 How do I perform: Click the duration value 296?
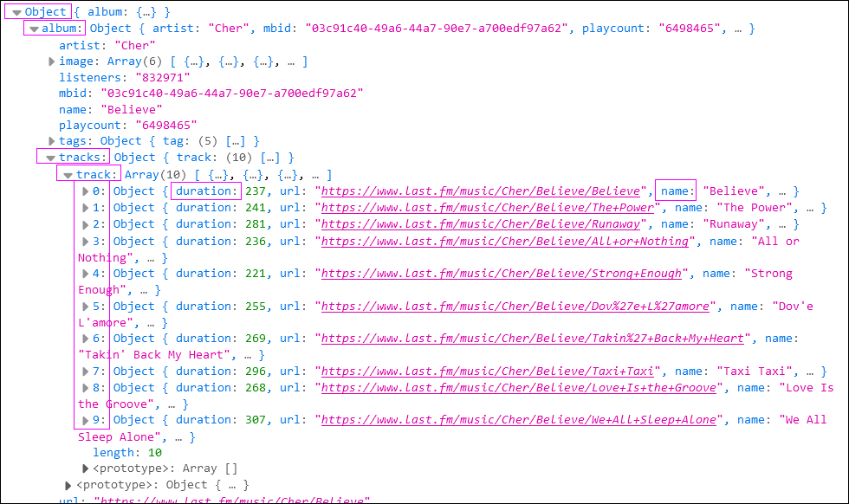click(256, 372)
